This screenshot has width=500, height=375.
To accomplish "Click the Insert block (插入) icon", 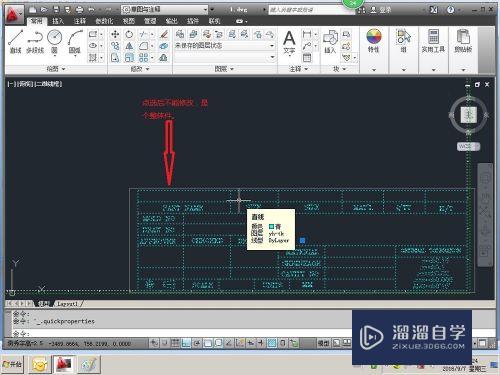I will [x=330, y=42].
